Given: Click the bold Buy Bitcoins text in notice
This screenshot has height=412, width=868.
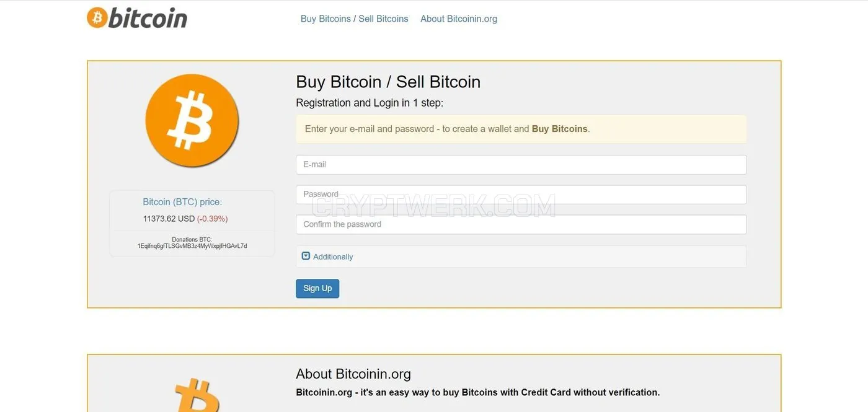Looking at the screenshot, I should [560, 129].
